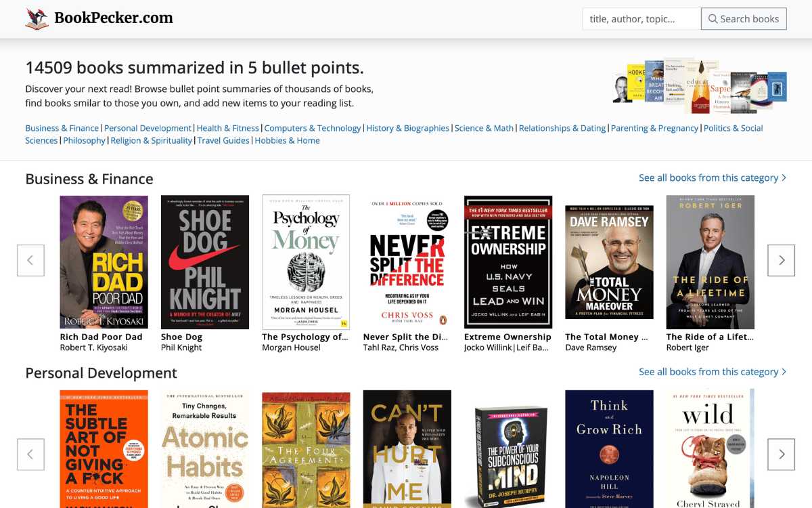
Task: Open the History & Biographies category link
Action: (x=408, y=128)
